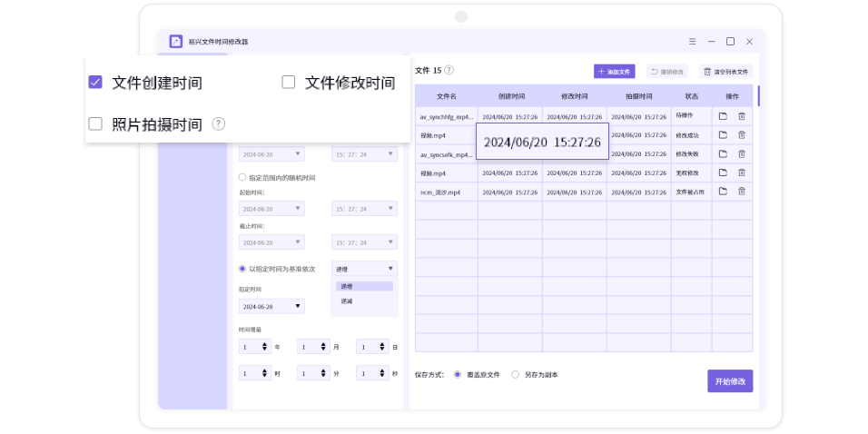
Task: Select file name av_syncsefk_mp4... in list
Action: (446, 154)
